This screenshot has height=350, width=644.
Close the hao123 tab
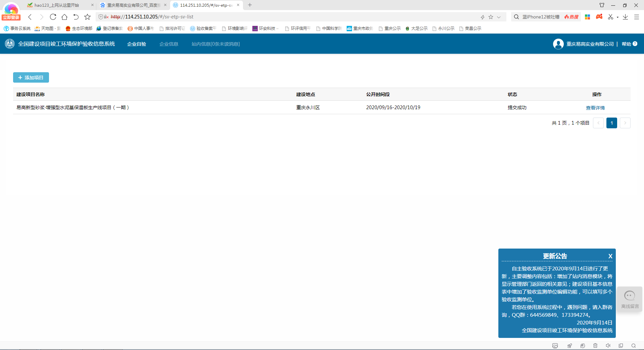coord(92,5)
